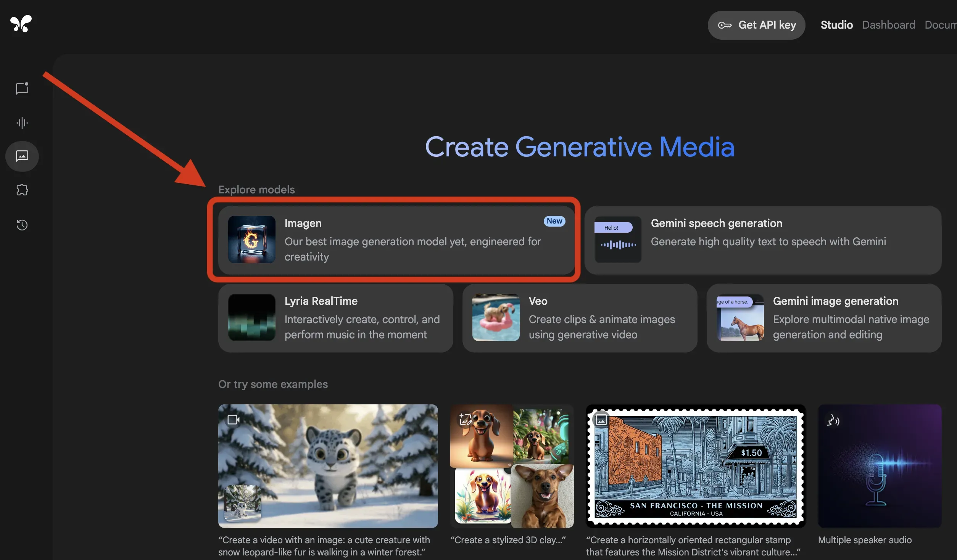View history using the clock sidebar icon
957x560 pixels.
tap(22, 225)
